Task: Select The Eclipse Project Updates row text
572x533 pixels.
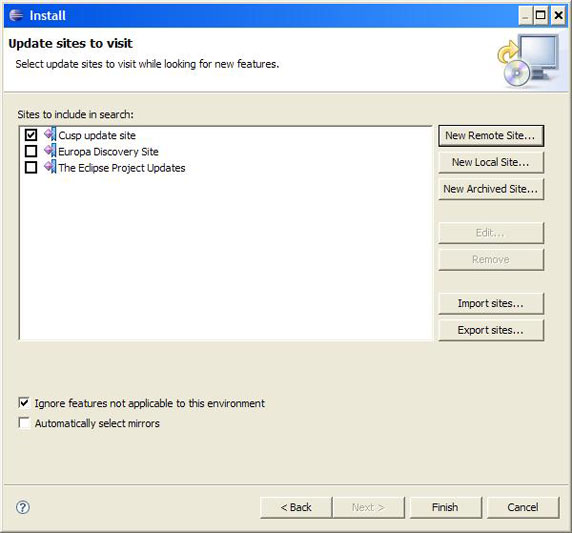Action: click(x=122, y=168)
